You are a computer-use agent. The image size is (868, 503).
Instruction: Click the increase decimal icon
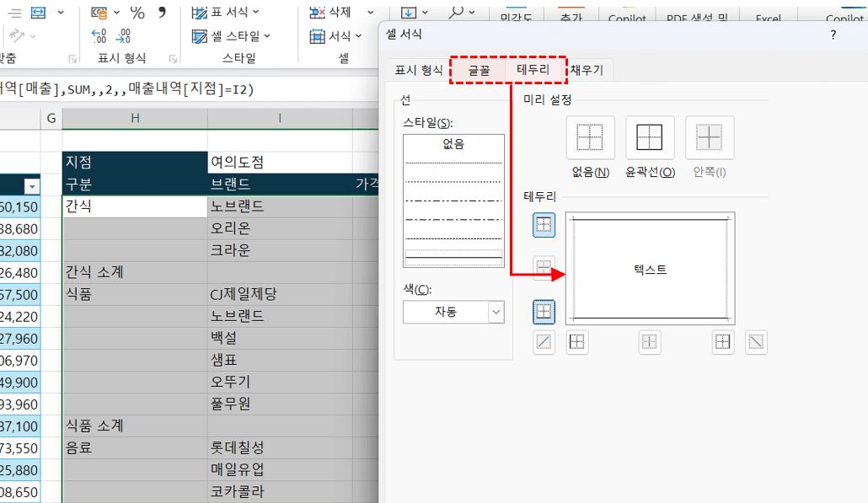(x=99, y=36)
